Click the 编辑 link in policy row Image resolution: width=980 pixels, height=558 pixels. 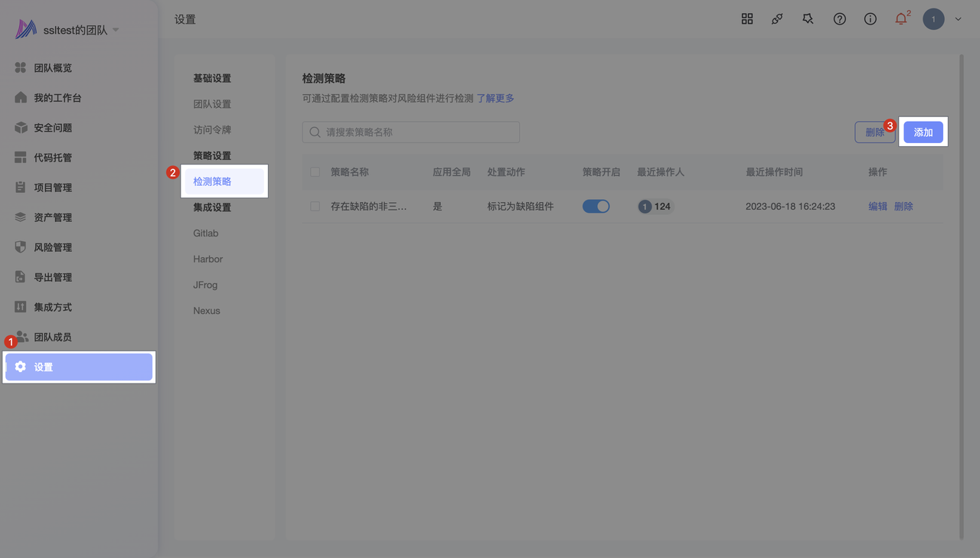[x=877, y=206]
